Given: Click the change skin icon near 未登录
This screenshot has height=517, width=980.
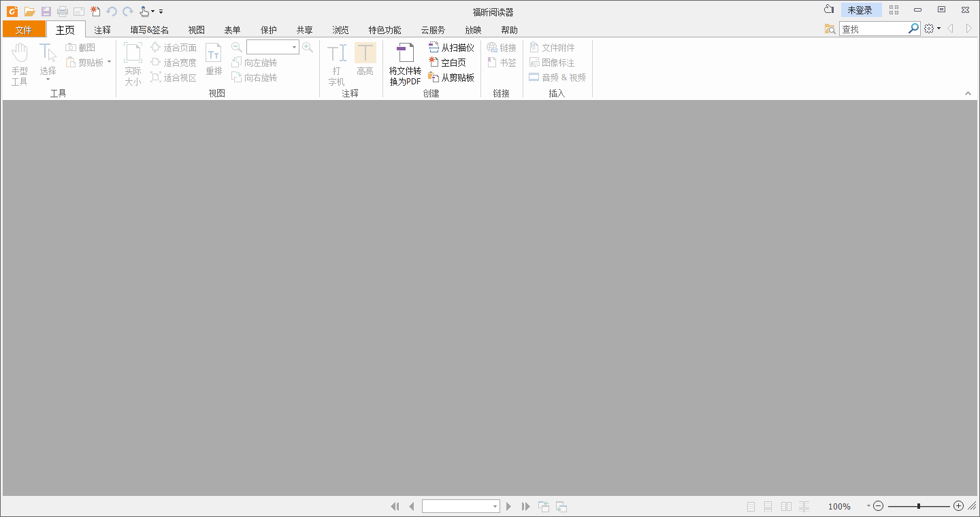Looking at the screenshot, I should [x=829, y=10].
